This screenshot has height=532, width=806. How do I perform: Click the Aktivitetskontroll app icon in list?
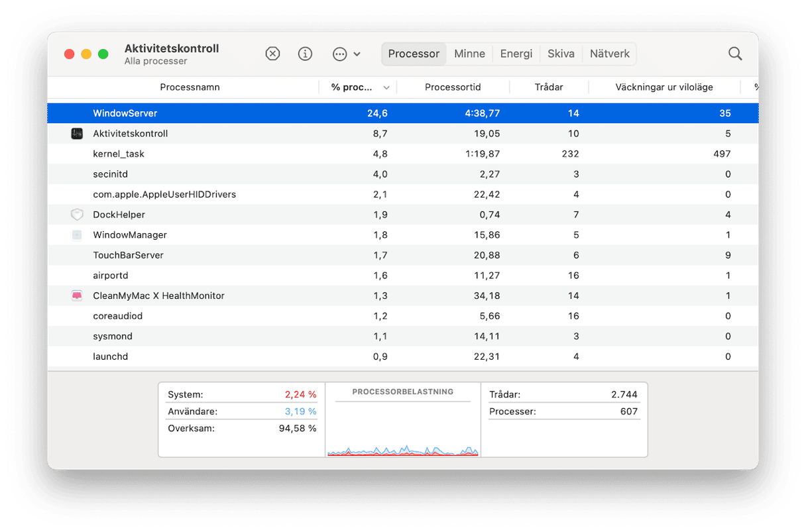pyautogui.click(x=77, y=134)
